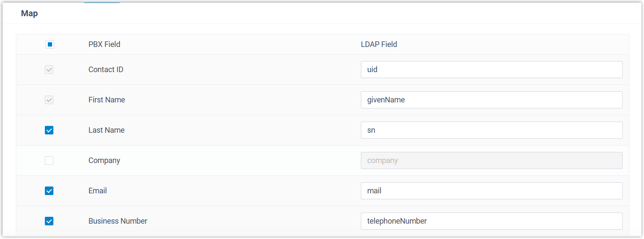Image resolution: width=644 pixels, height=239 pixels.
Task: Click the PBX Field column header
Action: [x=104, y=44]
